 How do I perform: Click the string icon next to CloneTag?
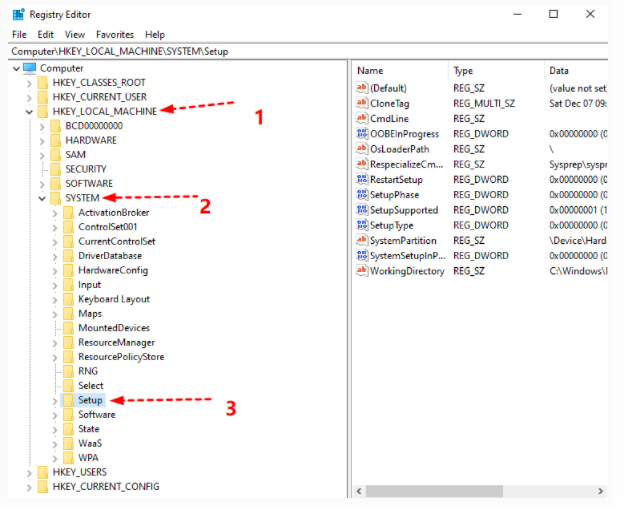pos(362,103)
